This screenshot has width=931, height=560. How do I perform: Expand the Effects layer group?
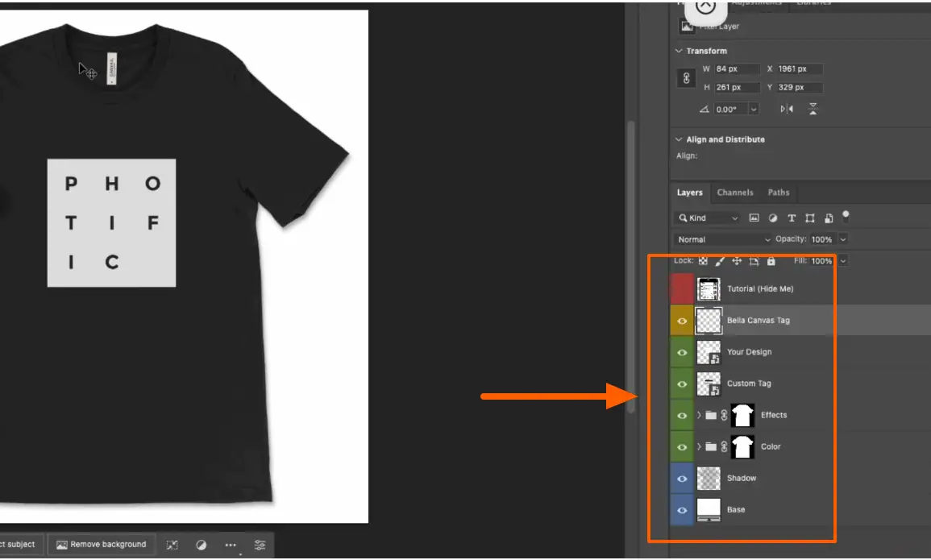[x=699, y=415]
